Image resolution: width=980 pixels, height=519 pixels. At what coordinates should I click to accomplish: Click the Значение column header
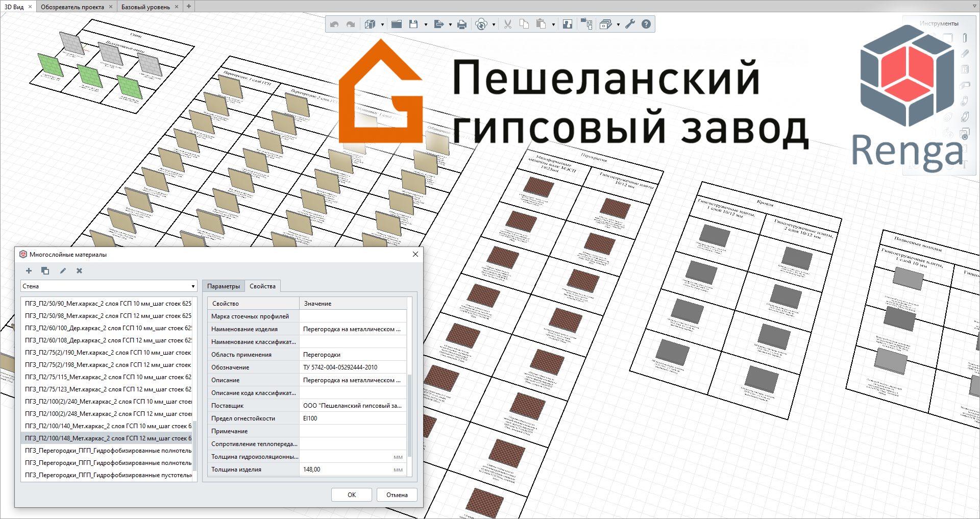click(353, 304)
